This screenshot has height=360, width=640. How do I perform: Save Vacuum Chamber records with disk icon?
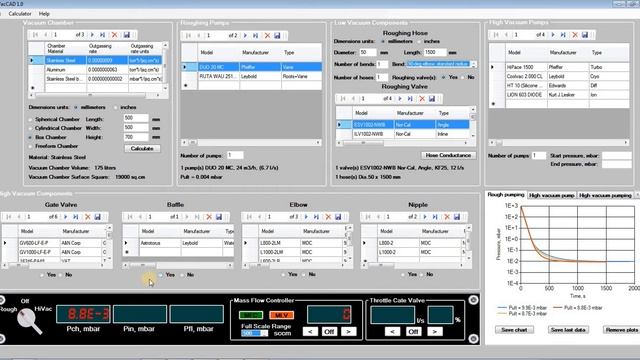click(x=127, y=35)
